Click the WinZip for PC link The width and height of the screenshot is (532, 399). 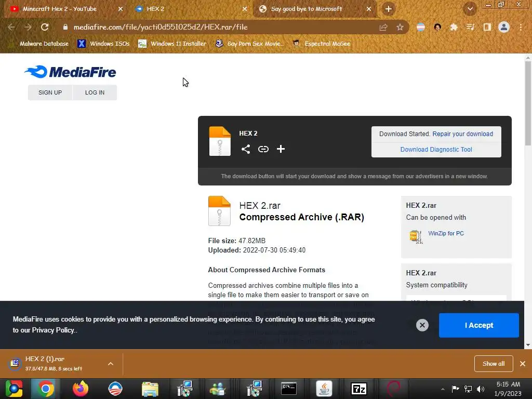[446, 233]
